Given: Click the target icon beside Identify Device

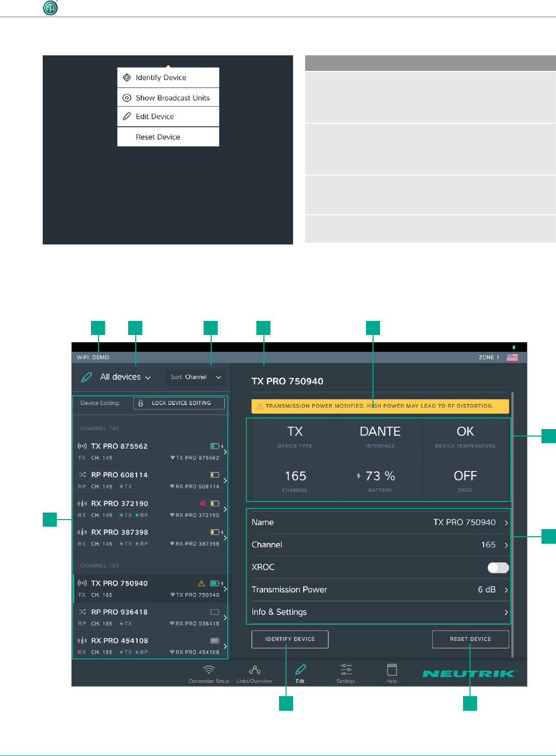Looking at the screenshot, I should 127,77.
